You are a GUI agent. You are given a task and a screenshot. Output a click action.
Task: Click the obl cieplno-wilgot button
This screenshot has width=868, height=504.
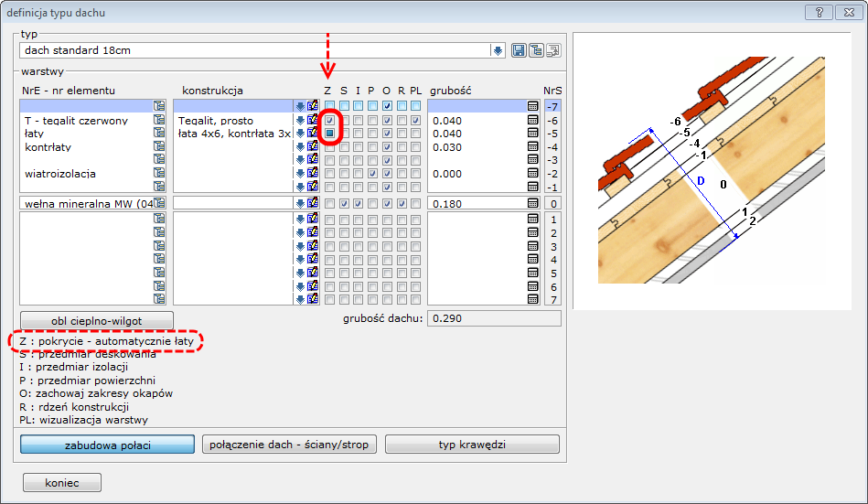pos(98,319)
